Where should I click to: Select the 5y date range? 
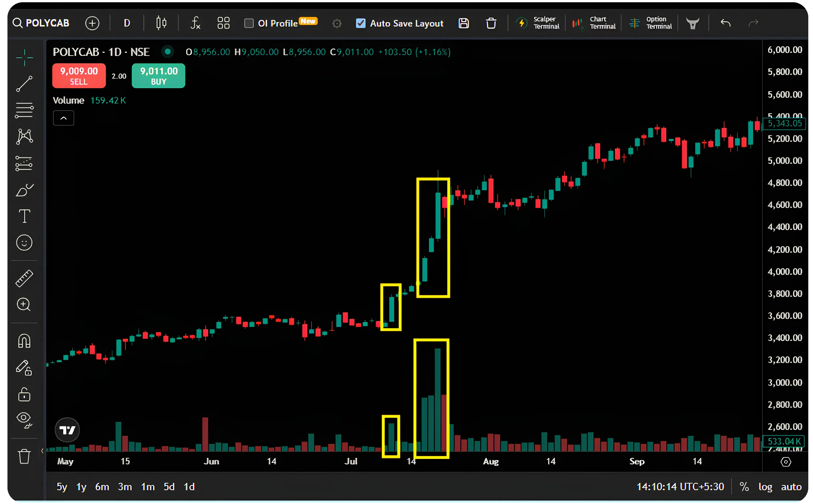(62, 487)
